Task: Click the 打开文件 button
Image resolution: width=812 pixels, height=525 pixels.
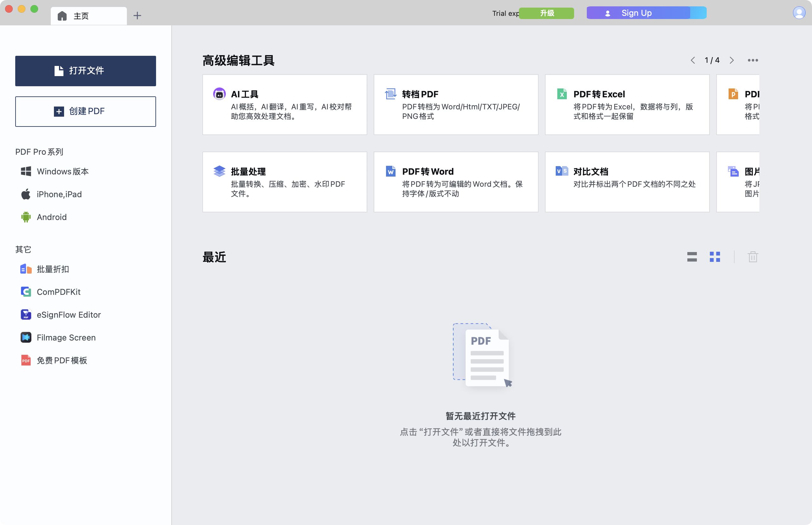Action: (x=85, y=71)
